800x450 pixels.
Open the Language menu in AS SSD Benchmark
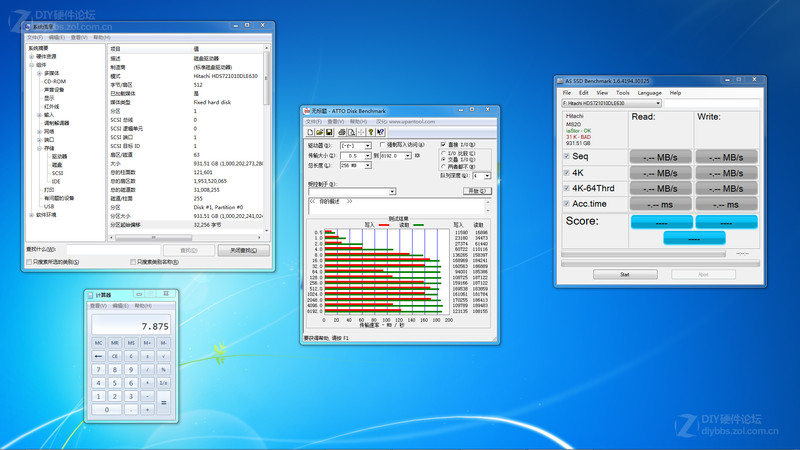tap(649, 93)
